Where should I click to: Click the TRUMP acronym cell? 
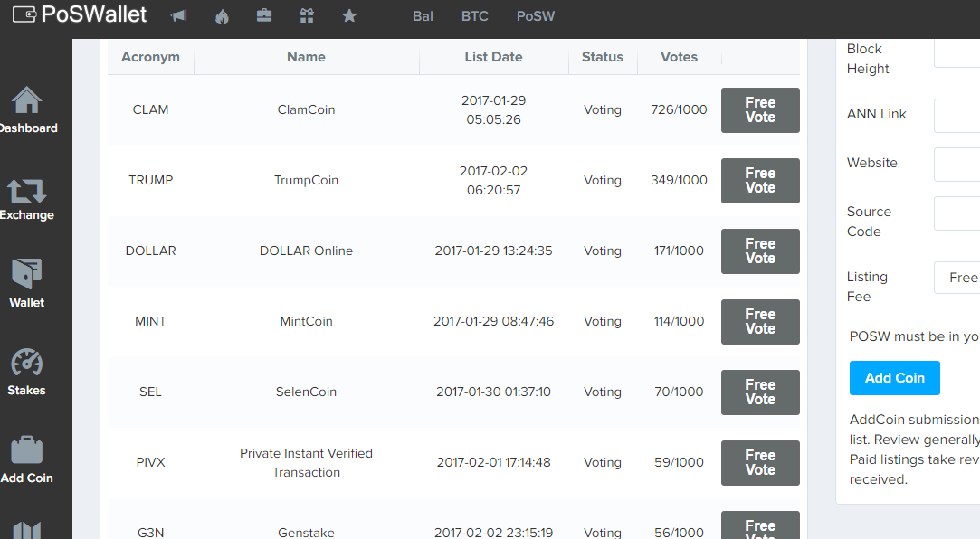150,181
